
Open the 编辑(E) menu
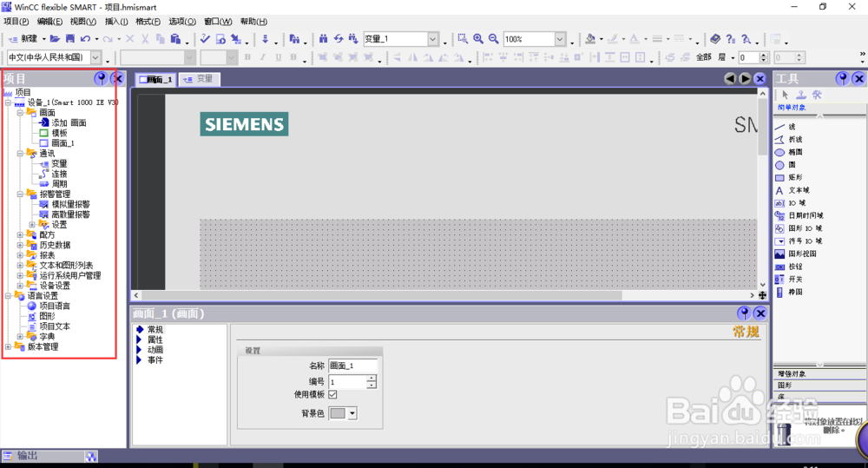tap(49, 22)
